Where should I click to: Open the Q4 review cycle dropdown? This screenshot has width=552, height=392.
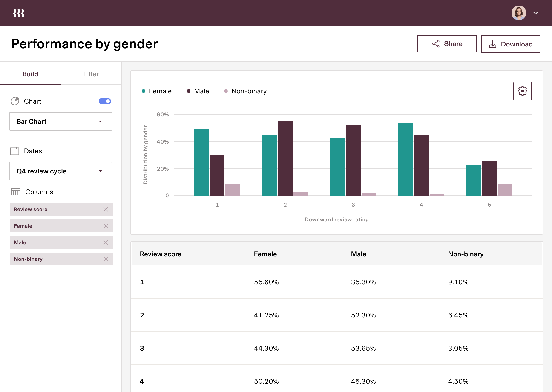click(60, 171)
